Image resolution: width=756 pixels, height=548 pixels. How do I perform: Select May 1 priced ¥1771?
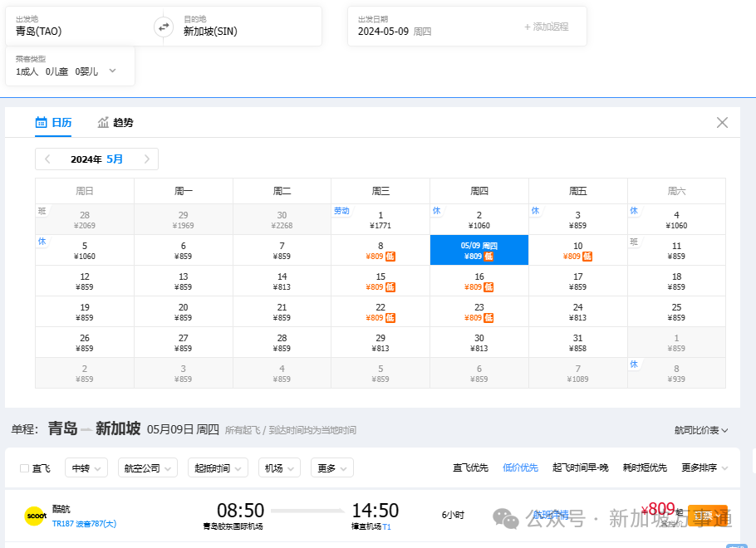point(380,219)
